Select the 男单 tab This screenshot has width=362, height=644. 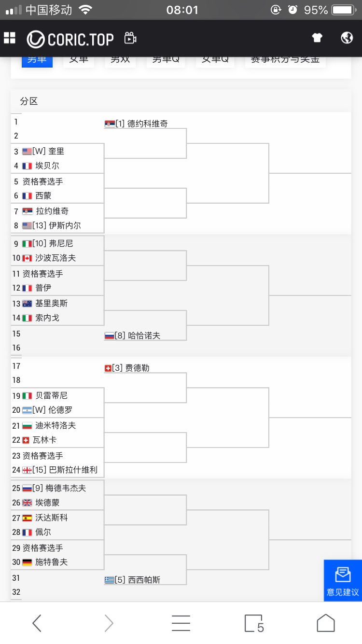pyautogui.click(x=37, y=60)
